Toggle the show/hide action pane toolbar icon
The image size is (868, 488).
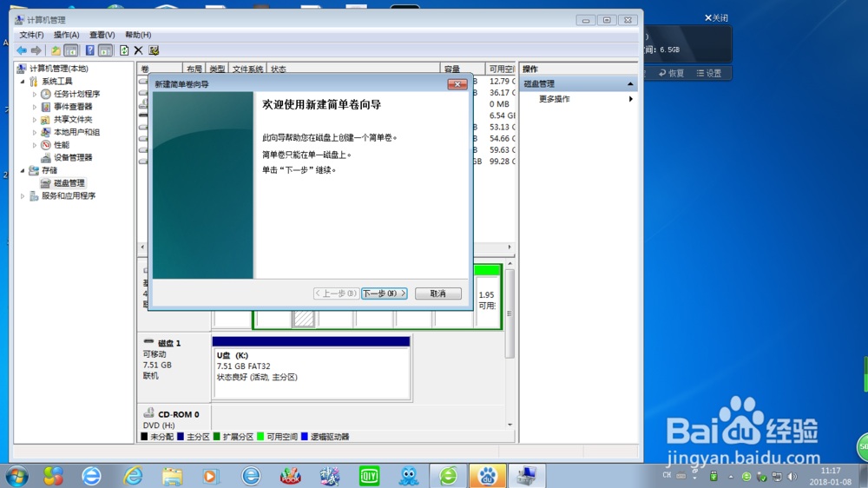click(105, 50)
